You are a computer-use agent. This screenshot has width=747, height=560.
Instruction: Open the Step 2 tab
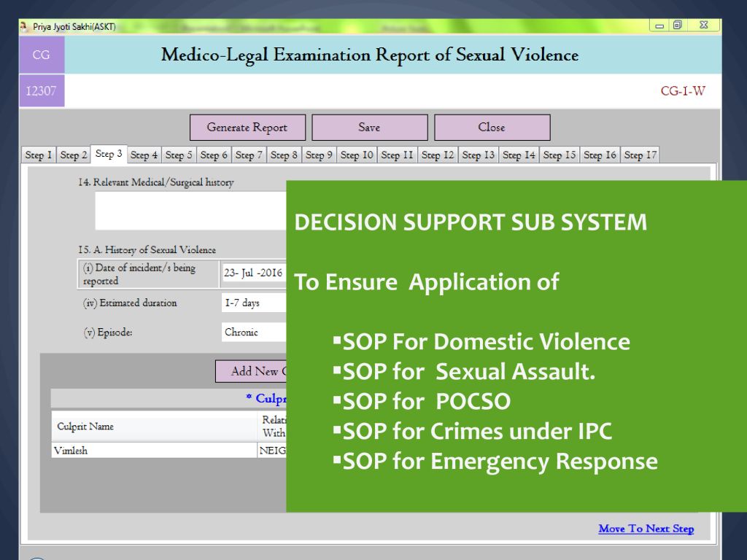[x=74, y=155]
